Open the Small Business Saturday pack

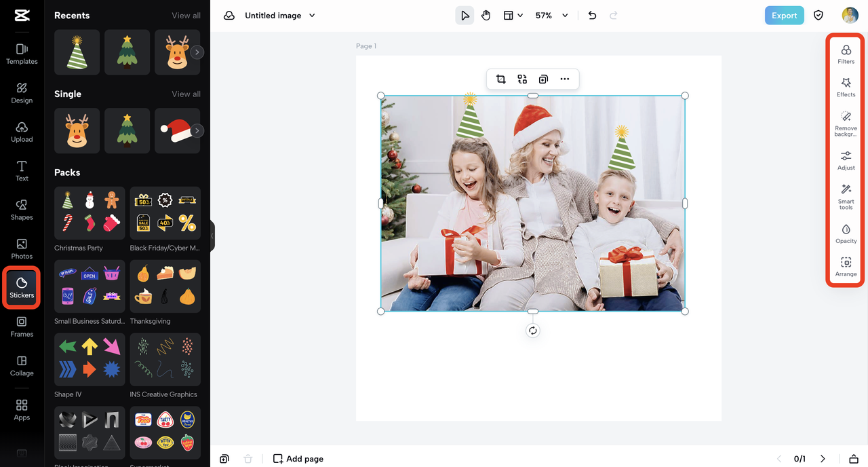point(90,286)
